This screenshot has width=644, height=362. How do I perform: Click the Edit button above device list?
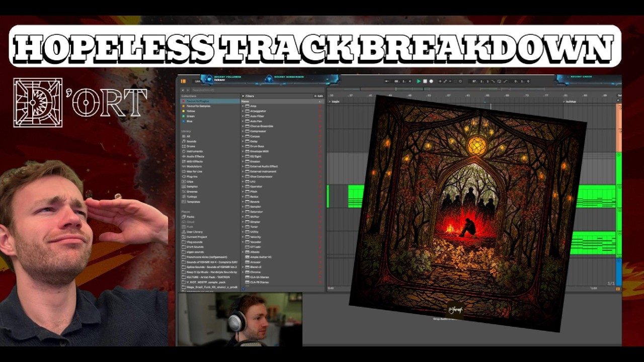click(x=318, y=96)
